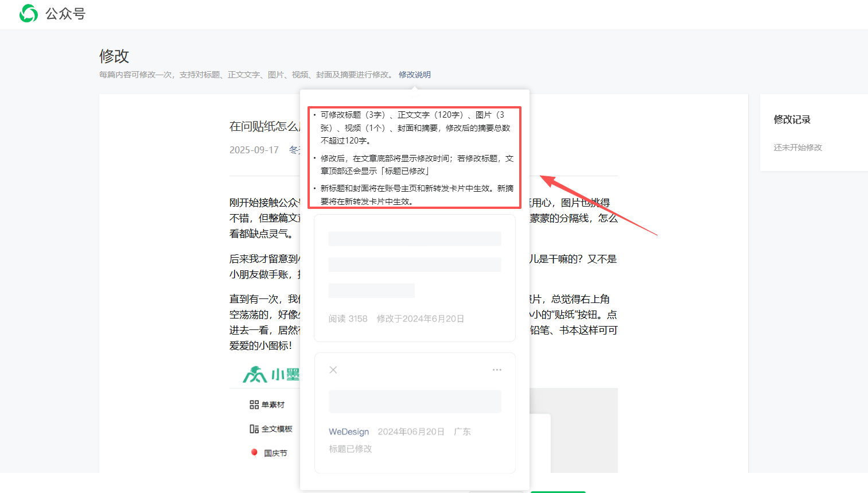Click the 标题已修改 label in preview card
Screen dimensions: 868x493
click(350, 449)
